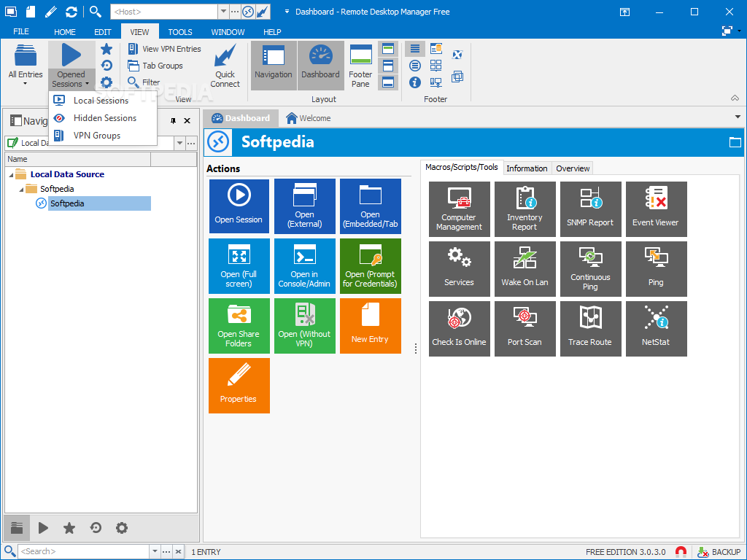
Task: Click the BACKUP status bar button
Action: pyautogui.click(x=719, y=552)
